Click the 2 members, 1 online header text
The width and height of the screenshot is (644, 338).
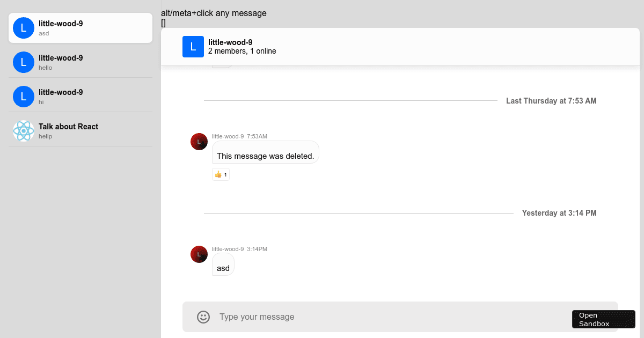242,51
